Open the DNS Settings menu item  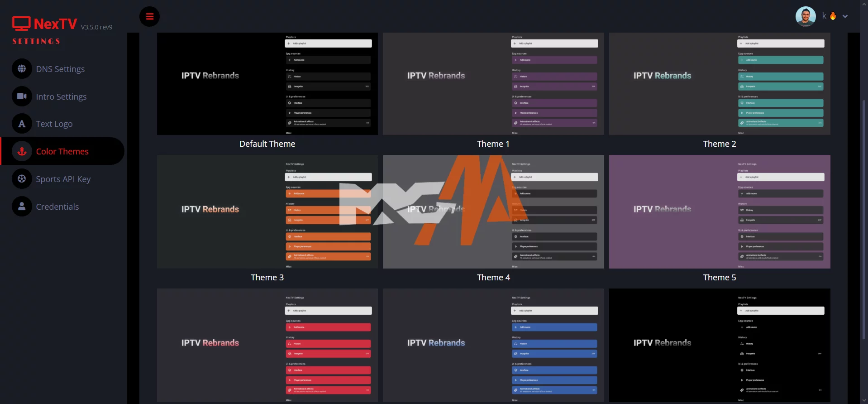point(60,69)
